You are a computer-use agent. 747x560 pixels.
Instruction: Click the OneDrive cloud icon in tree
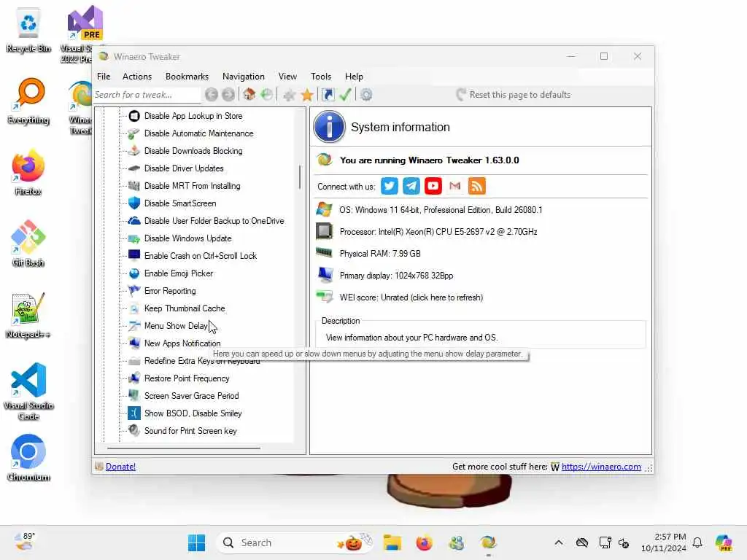134,221
